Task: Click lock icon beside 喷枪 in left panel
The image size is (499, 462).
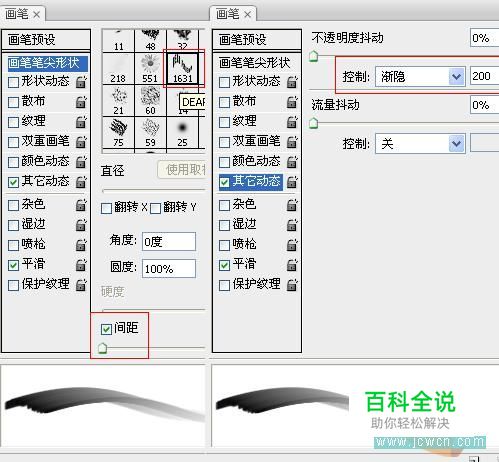Action: [x=81, y=245]
